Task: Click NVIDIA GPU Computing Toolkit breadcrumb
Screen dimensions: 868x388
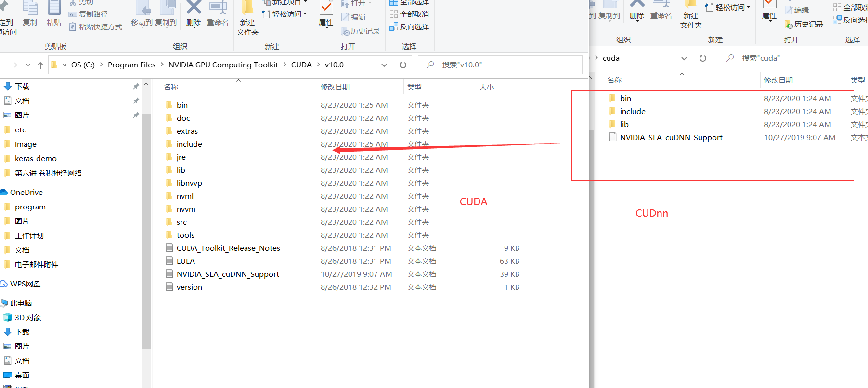Action: [x=223, y=65]
